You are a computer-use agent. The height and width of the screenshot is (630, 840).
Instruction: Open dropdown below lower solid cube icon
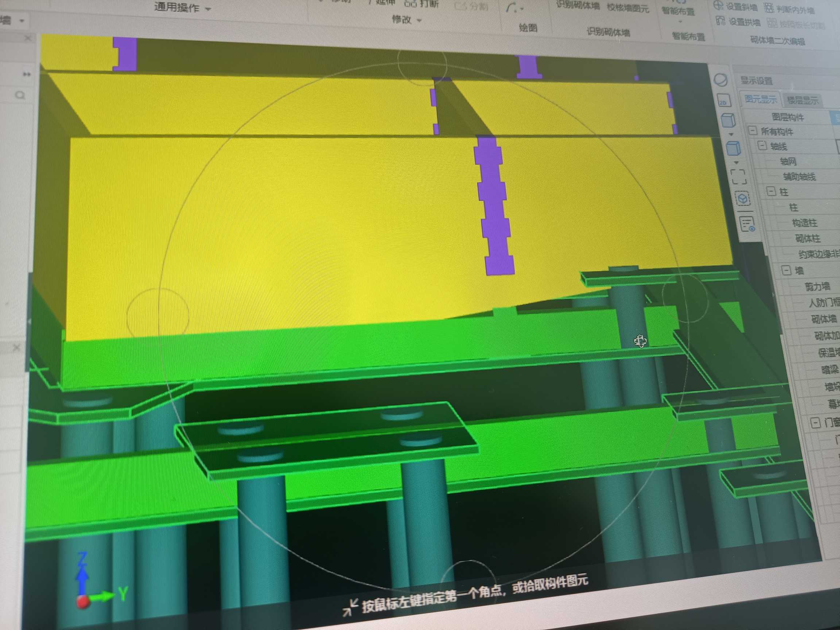click(x=736, y=162)
